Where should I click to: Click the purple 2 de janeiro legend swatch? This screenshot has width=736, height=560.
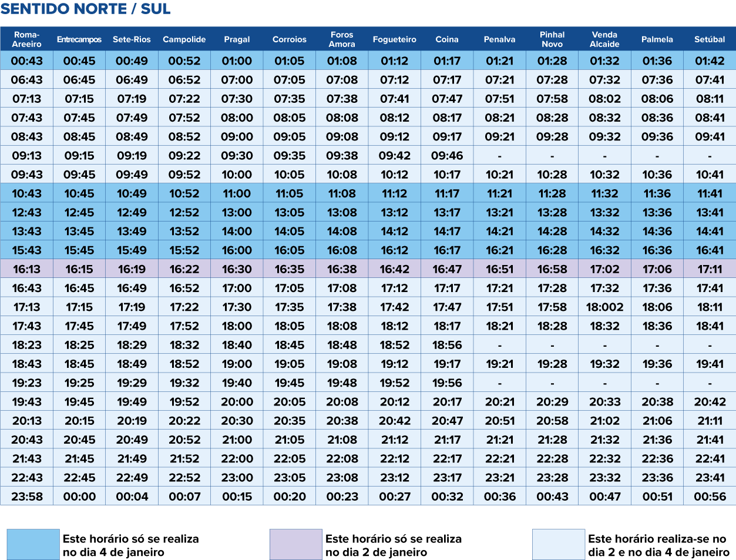[x=296, y=544]
